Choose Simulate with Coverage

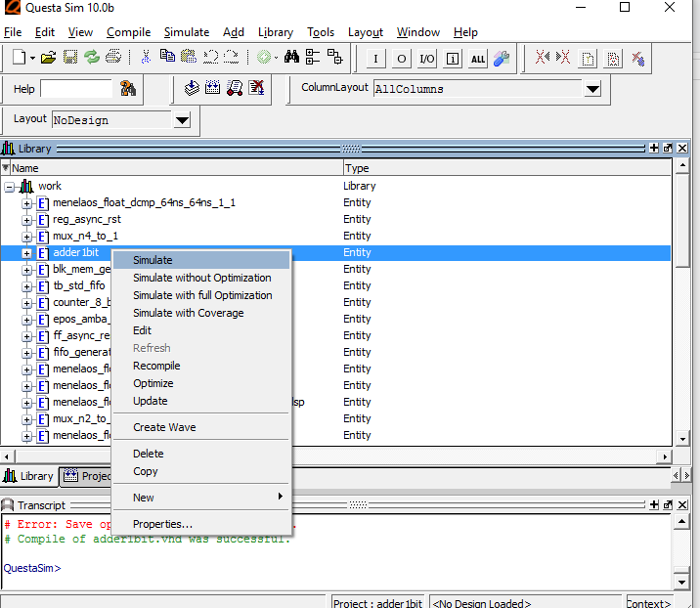pyautogui.click(x=201, y=313)
